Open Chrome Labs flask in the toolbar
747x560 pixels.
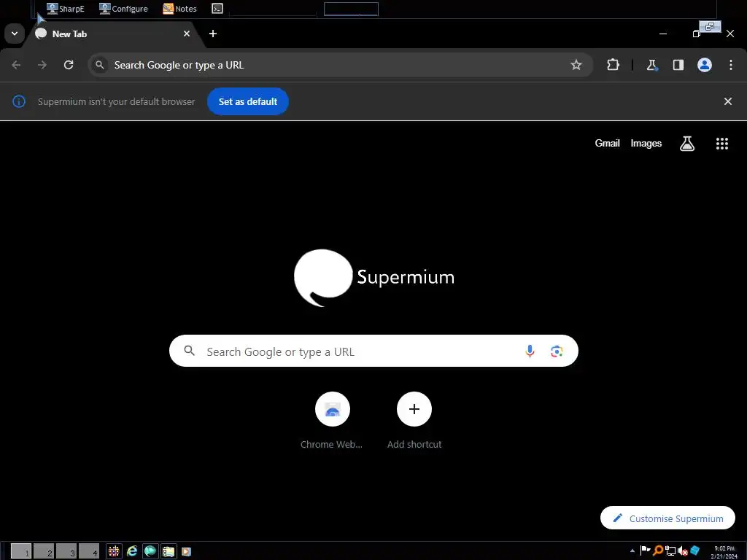coord(651,65)
